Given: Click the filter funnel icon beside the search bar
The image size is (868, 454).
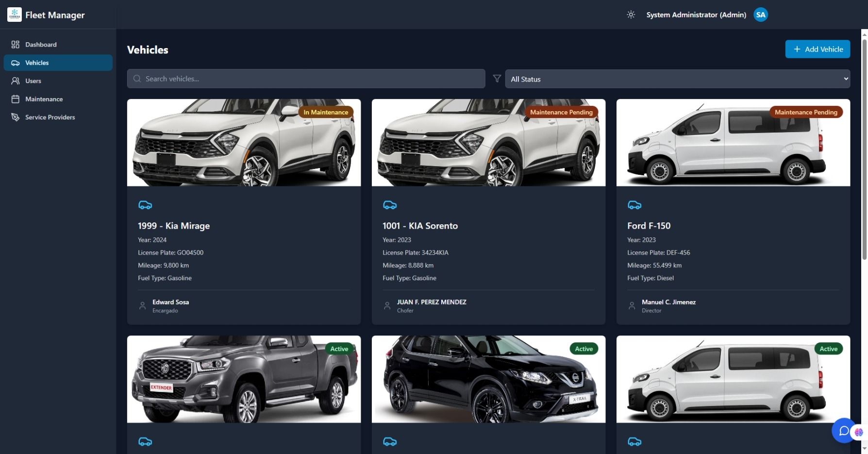Looking at the screenshot, I should pyautogui.click(x=497, y=78).
